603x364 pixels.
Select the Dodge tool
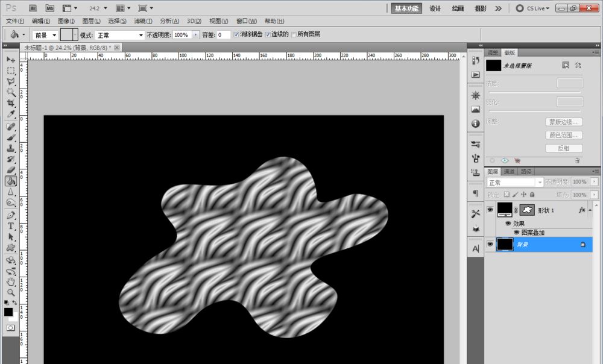tap(11, 202)
